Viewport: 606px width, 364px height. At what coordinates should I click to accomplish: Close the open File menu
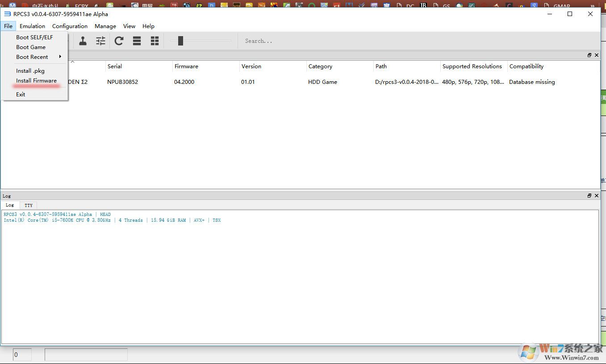[x=8, y=26]
